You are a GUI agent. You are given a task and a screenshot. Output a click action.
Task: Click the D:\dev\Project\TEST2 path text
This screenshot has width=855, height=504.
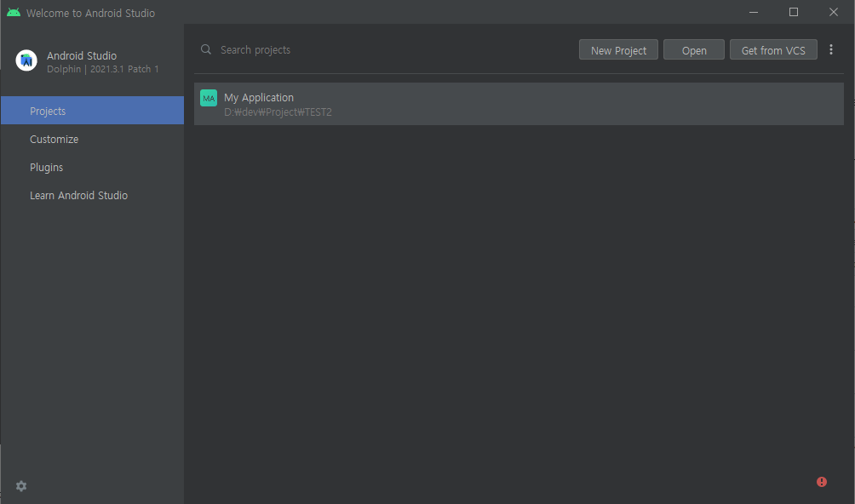[x=278, y=112]
